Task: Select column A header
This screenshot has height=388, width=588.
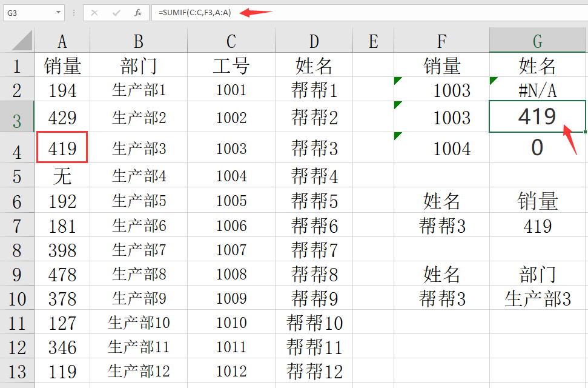Action: coord(62,41)
